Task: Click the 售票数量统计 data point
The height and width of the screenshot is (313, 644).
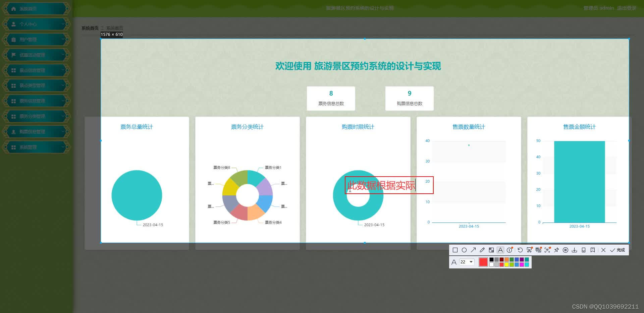Action: [469, 145]
